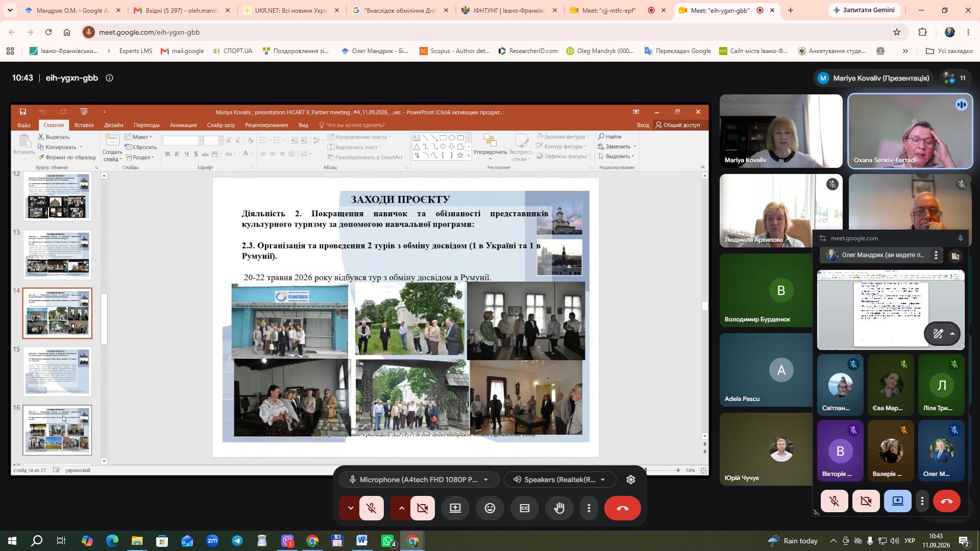The height and width of the screenshot is (551, 980).
Task: Bookmark this page with star icon
Action: pos(897,32)
